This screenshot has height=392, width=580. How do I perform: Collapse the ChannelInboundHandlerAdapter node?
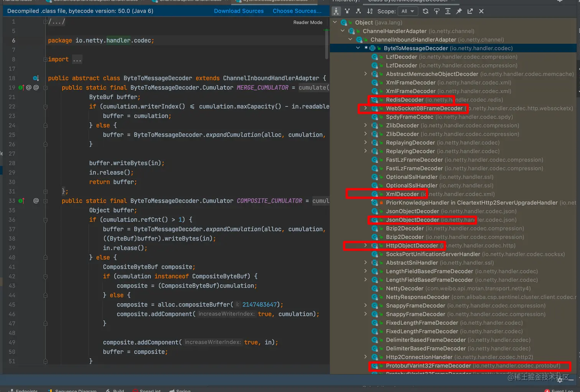350,40
